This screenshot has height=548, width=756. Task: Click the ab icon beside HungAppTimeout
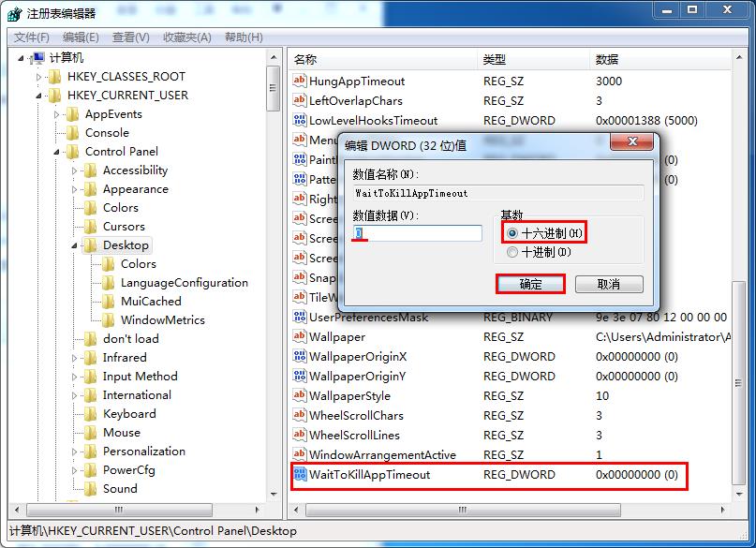[301, 81]
